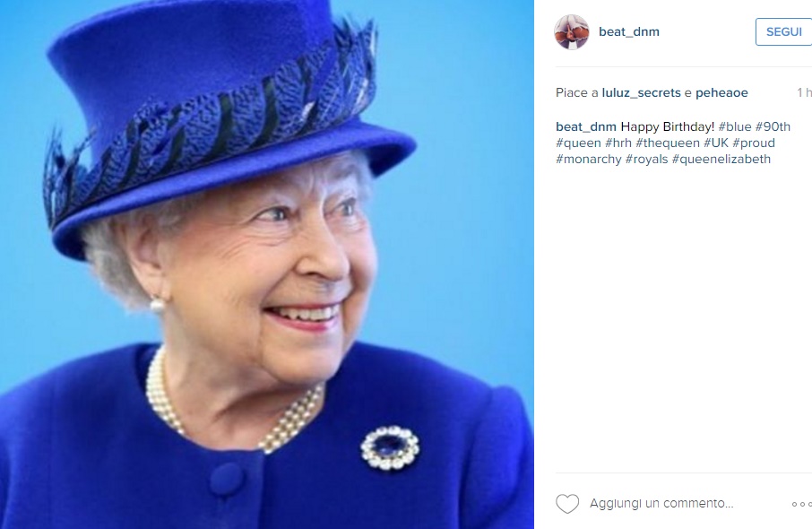Click the heart like icon
Viewport: 812px width, 529px height.
tap(567, 504)
